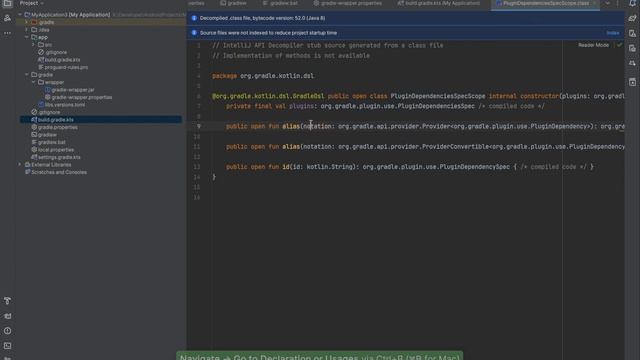Screen dimensions: 640x360
Task: Click 'plugins' property name on line 7
Action: tap(302, 107)
